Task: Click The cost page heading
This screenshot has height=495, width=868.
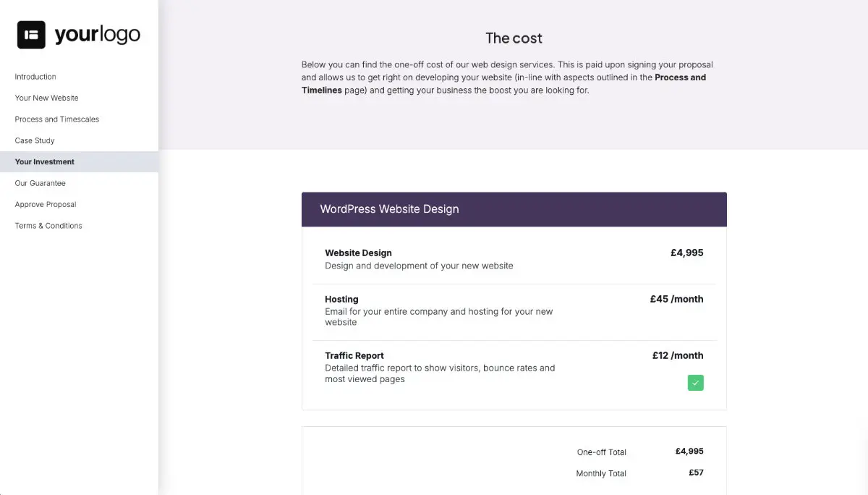Action: tap(514, 38)
